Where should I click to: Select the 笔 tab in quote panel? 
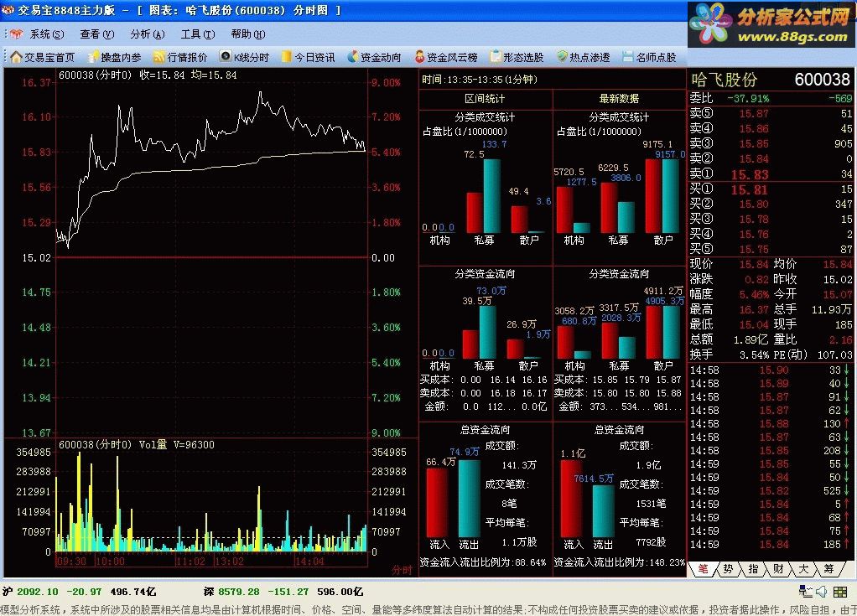tap(703, 569)
